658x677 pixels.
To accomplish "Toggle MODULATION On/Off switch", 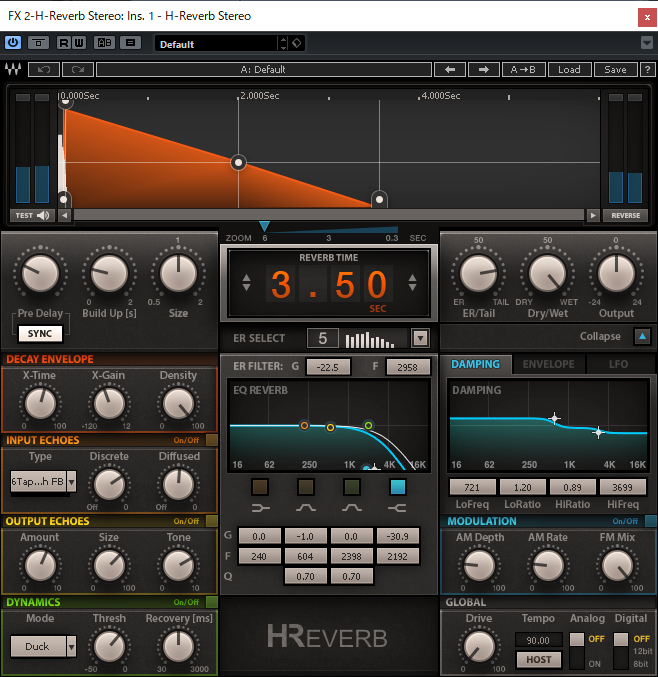I will click(x=650, y=521).
